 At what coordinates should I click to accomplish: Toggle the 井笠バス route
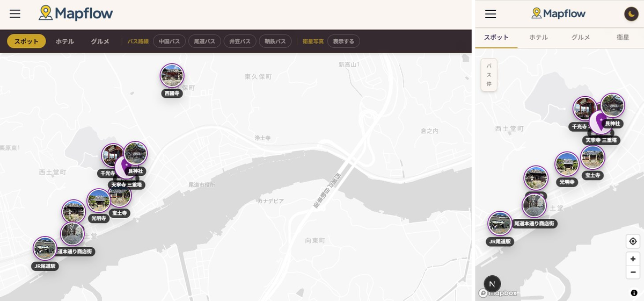click(x=240, y=41)
